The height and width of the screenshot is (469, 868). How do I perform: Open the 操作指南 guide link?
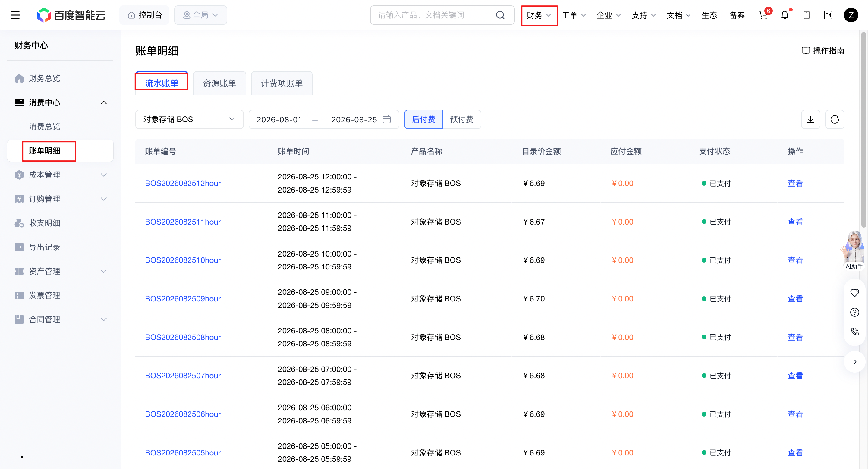[x=822, y=51]
